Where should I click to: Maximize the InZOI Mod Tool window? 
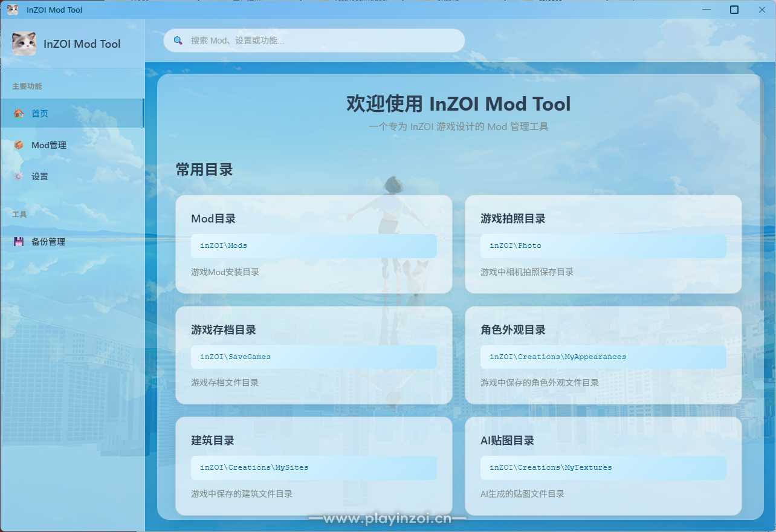(734, 10)
